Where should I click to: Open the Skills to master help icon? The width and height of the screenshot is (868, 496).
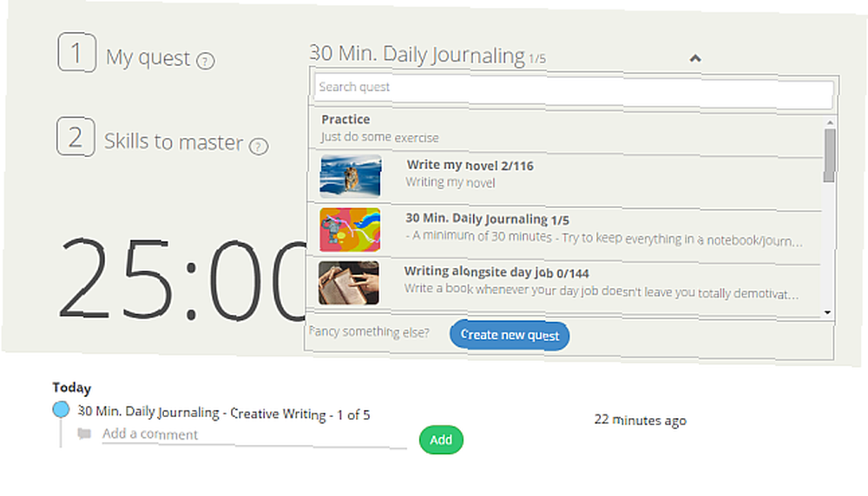(259, 146)
